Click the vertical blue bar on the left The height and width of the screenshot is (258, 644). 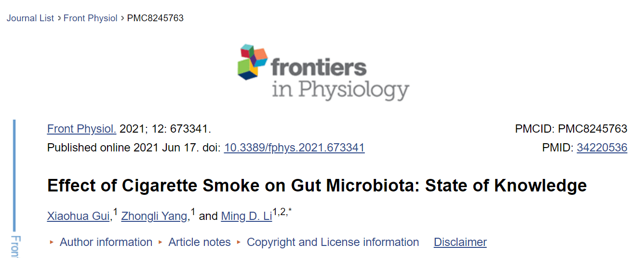pos(14,176)
